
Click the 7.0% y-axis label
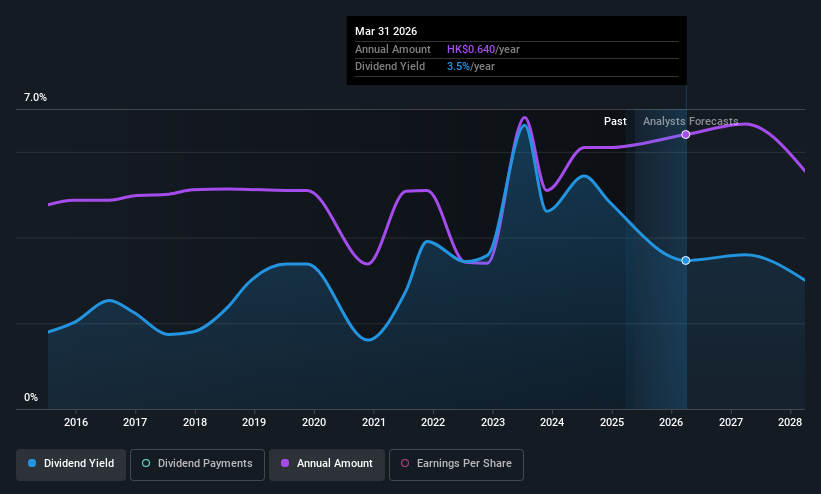35,97
